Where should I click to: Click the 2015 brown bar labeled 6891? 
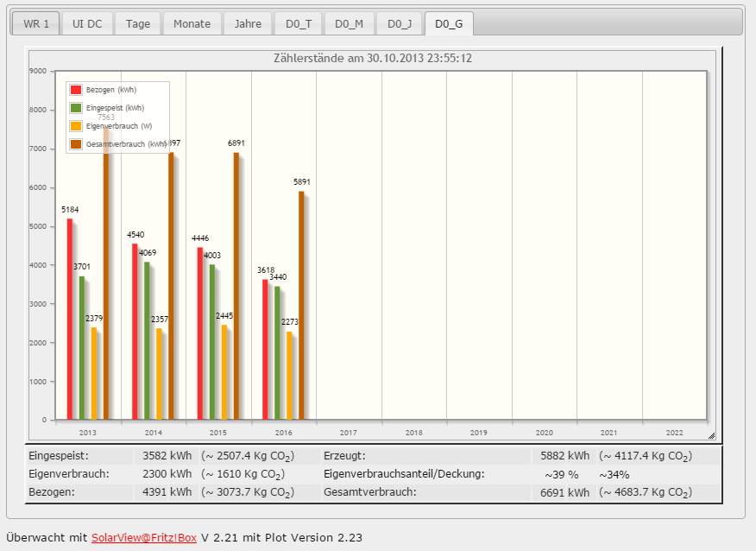(236, 286)
